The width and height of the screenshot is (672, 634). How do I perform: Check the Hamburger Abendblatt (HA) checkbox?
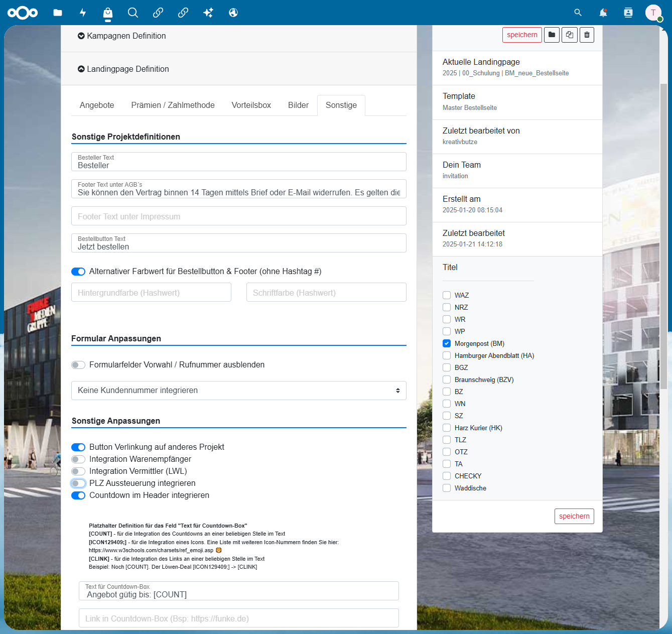pyautogui.click(x=447, y=355)
